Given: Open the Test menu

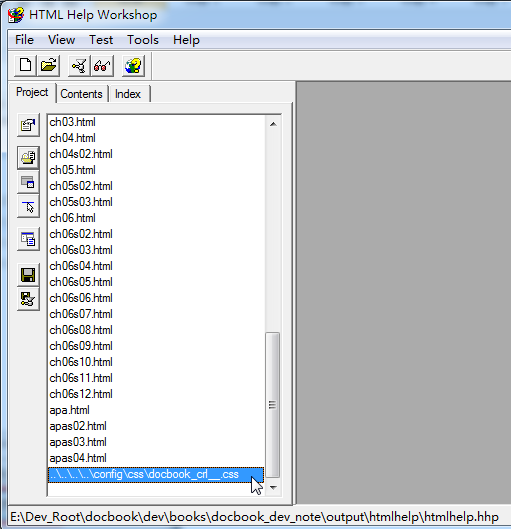Looking at the screenshot, I should [x=101, y=40].
